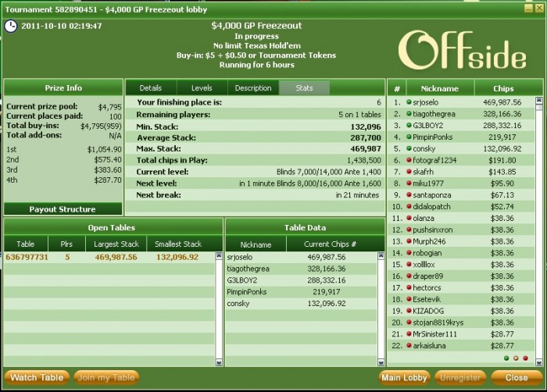Click up arrow of Table Data scrollbar

click(381, 256)
